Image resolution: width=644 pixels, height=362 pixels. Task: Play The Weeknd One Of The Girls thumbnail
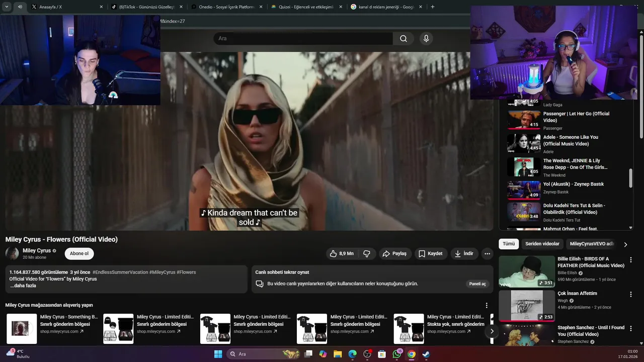click(524, 167)
